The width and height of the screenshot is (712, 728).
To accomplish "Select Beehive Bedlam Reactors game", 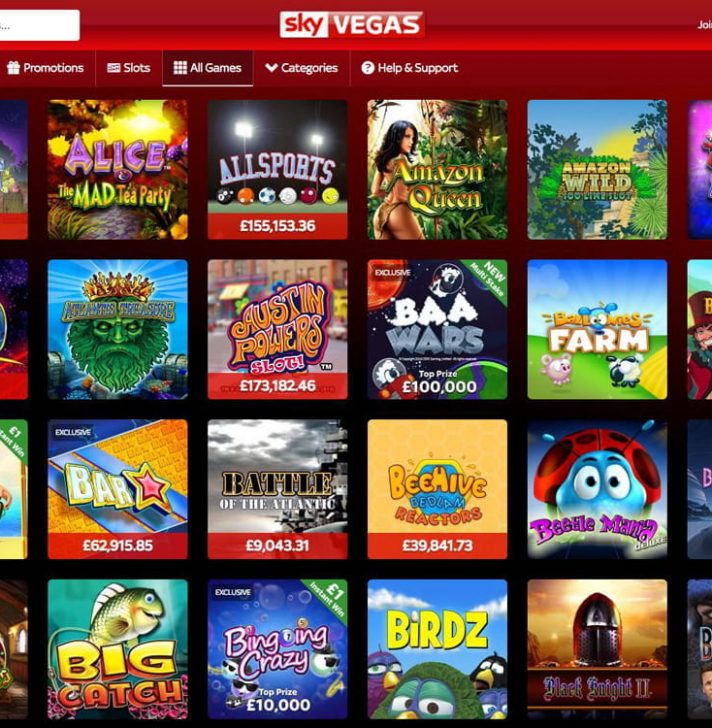I will pos(437,489).
